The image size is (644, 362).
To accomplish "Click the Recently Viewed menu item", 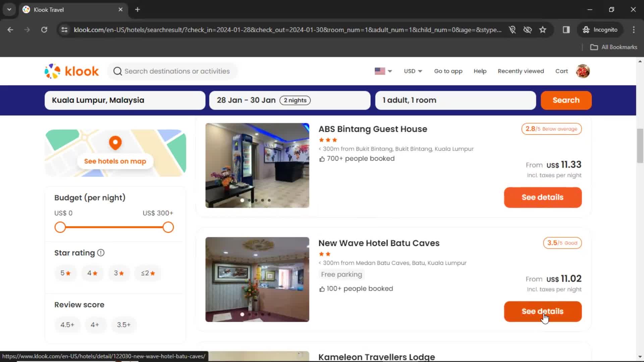I will click(521, 71).
